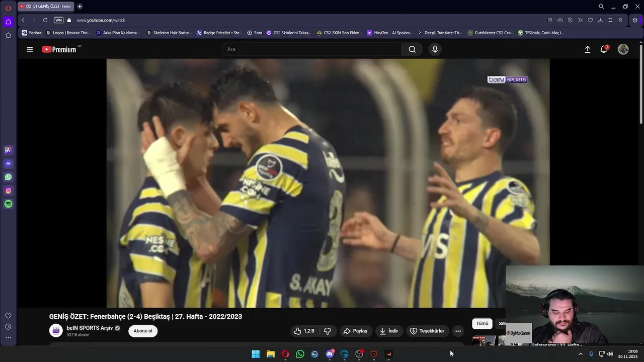Open the more actions three-dot menu

tap(458, 331)
